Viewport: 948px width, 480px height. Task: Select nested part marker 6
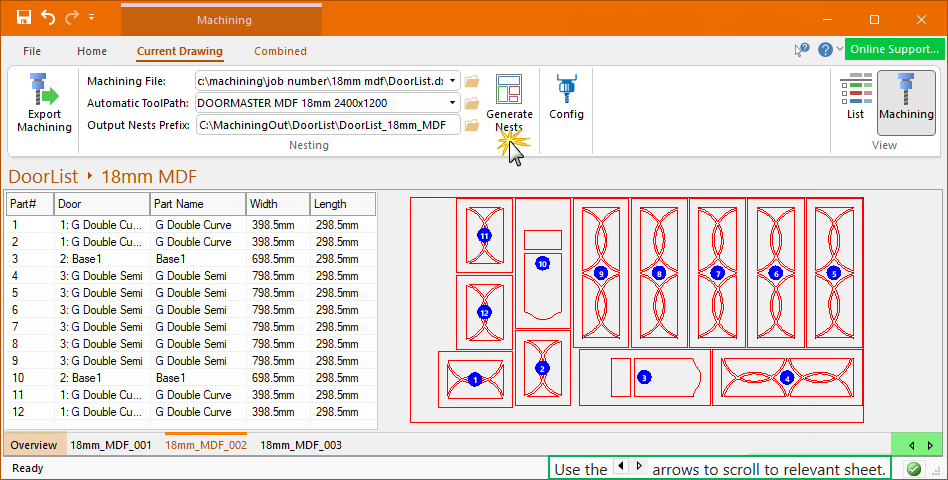click(x=776, y=273)
